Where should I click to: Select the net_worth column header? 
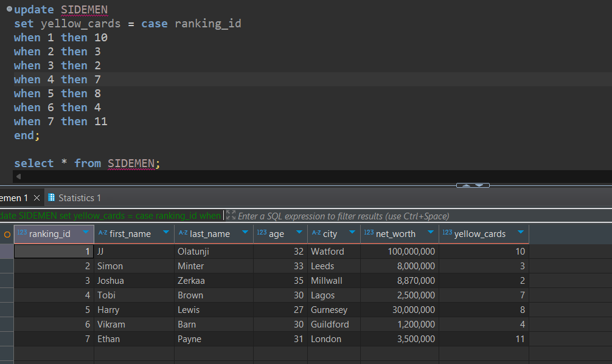click(x=400, y=234)
